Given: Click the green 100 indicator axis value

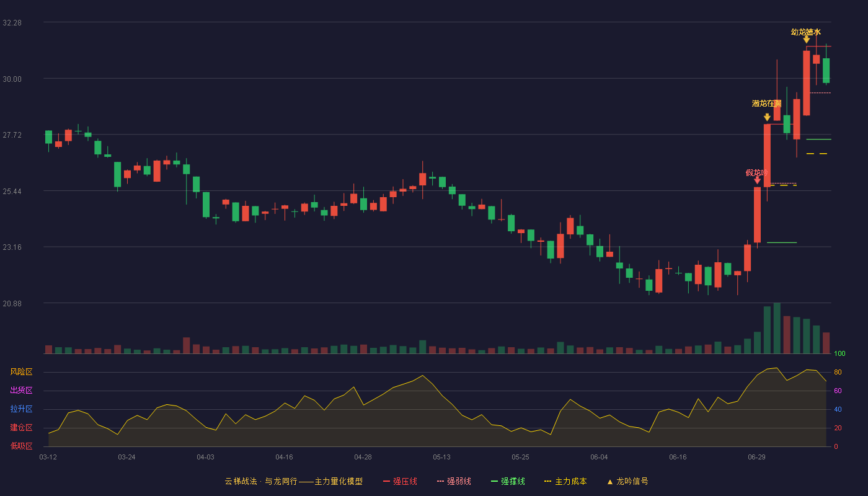Looking at the screenshot, I should click(839, 353).
